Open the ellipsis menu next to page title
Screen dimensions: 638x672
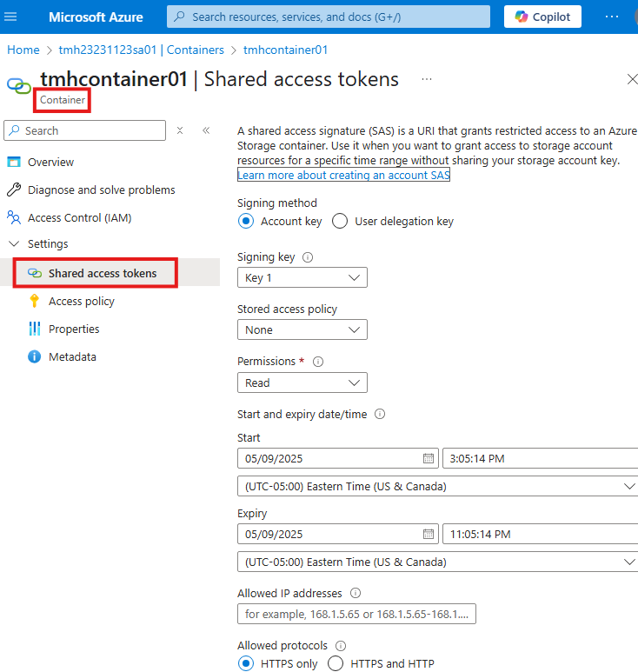click(426, 79)
